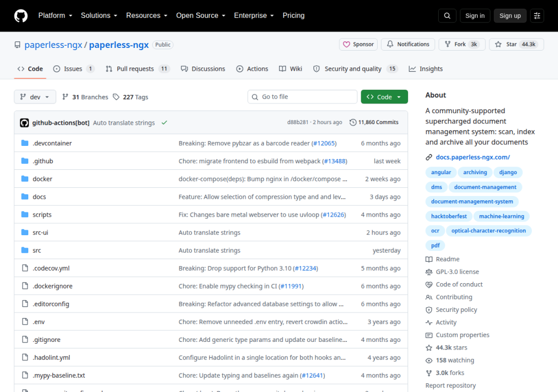Screen dimensions: 558x392
Task: Open the Insights tab
Action: pyautogui.click(x=426, y=69)
